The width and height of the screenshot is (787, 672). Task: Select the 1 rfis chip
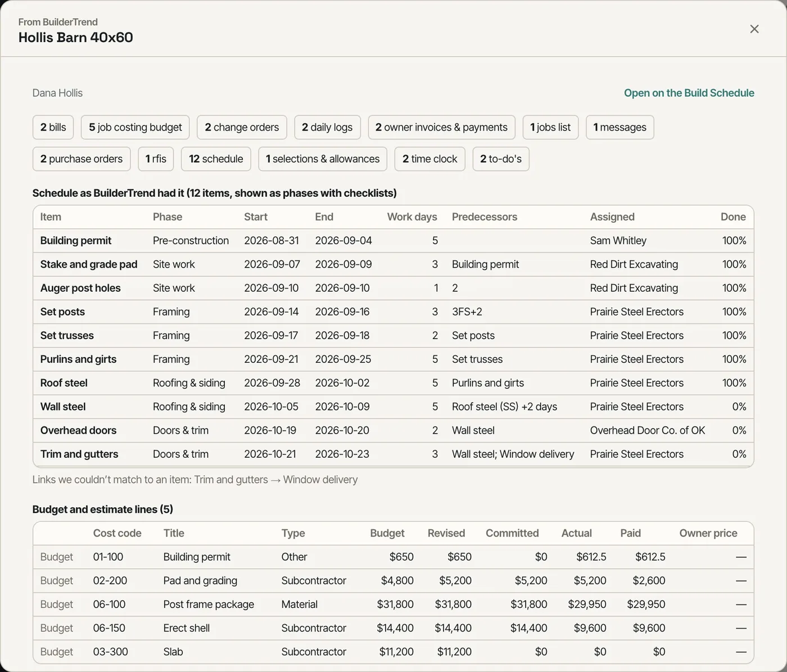tap(156, 159)
